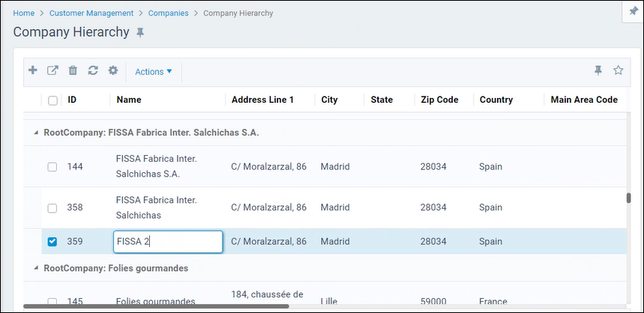
Task: Check the checkbox for row ID 358
Action: (52, 208)
